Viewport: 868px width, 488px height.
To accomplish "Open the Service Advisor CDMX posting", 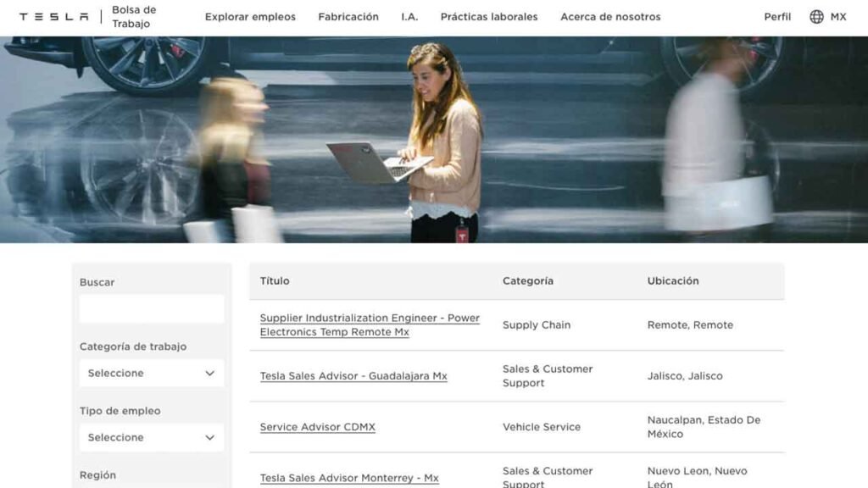I will (x=318, y=427).
